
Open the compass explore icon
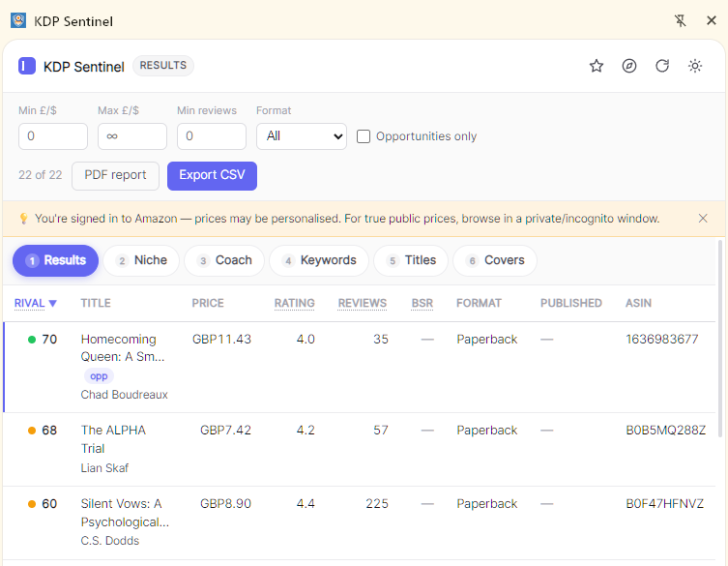[629, 66]
